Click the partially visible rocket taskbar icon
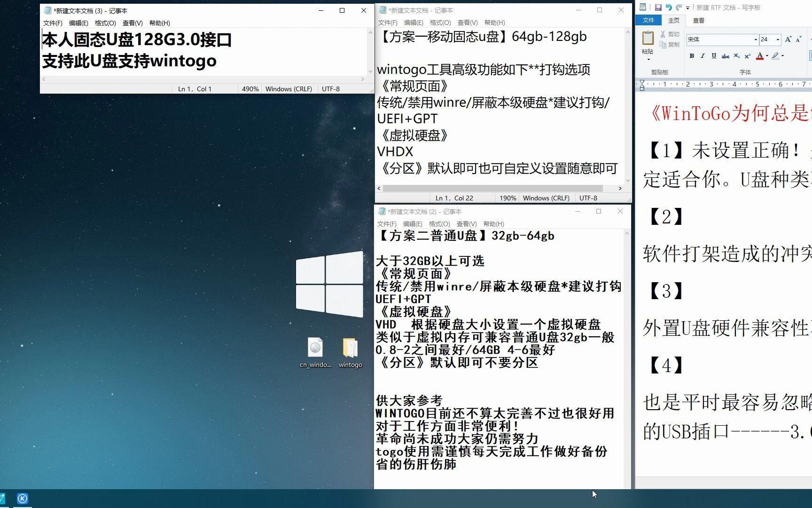 pos(2,499)
